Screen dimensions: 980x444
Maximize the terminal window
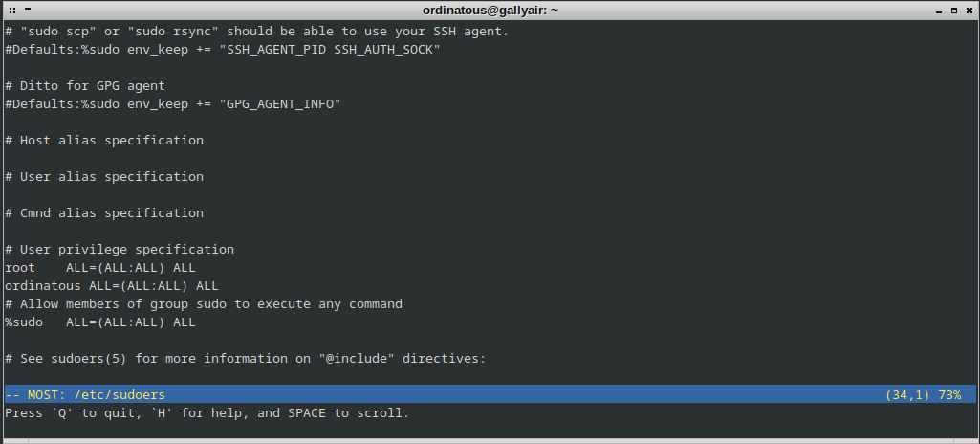coord(954,10)
